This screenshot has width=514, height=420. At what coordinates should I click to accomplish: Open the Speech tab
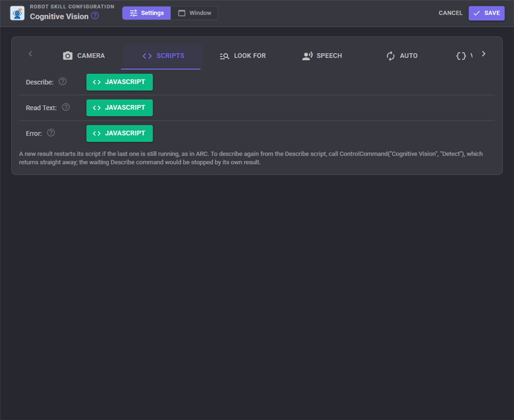click(x=322, y=56)
